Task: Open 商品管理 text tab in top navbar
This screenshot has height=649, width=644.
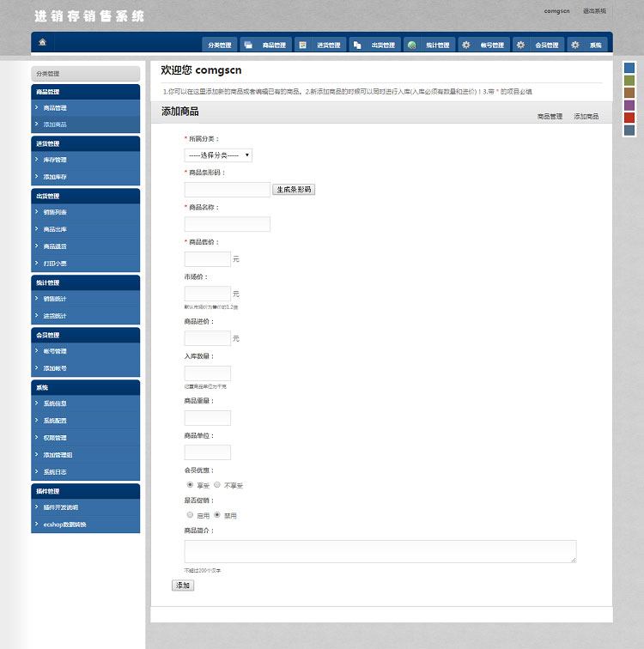Action: pos(274,45)
